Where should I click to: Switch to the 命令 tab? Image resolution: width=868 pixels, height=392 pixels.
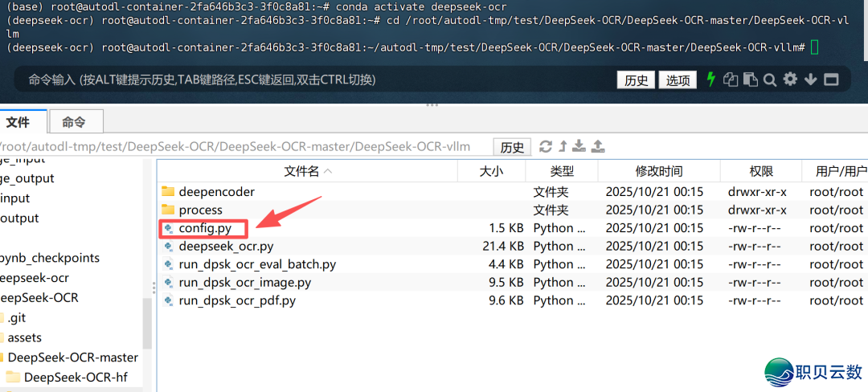[x=76, y=122]
